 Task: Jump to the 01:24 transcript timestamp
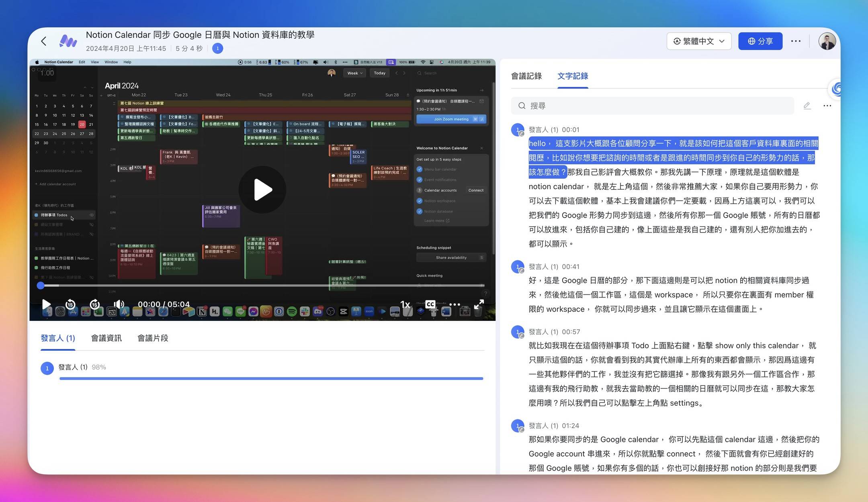tap(570, 426)
